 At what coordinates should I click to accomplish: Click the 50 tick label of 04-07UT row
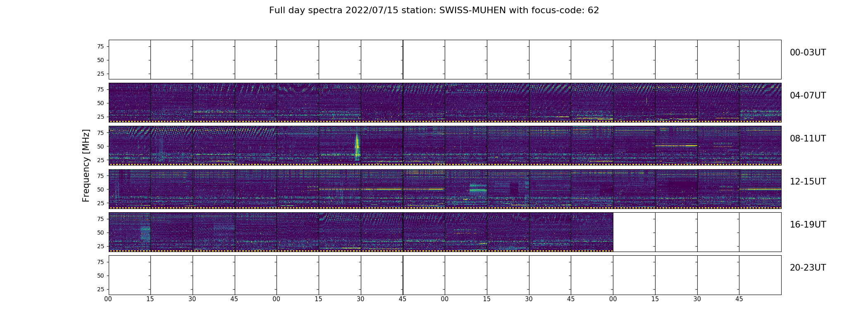pyautogui.click(x=100, y=103)
